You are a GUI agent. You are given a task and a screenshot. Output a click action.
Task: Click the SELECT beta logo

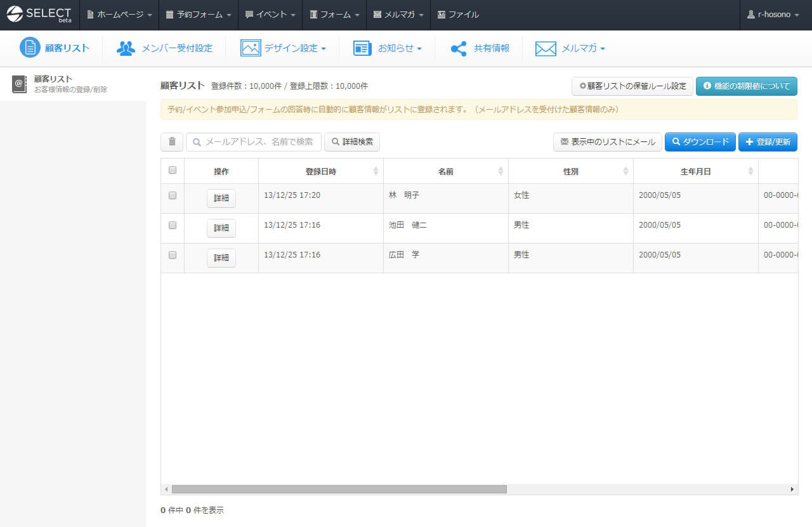point(39,15)
